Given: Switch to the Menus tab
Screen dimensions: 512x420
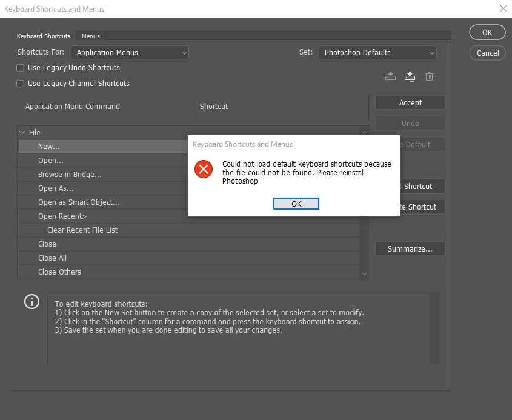Looking at the screenshot, I should (90, 36).
